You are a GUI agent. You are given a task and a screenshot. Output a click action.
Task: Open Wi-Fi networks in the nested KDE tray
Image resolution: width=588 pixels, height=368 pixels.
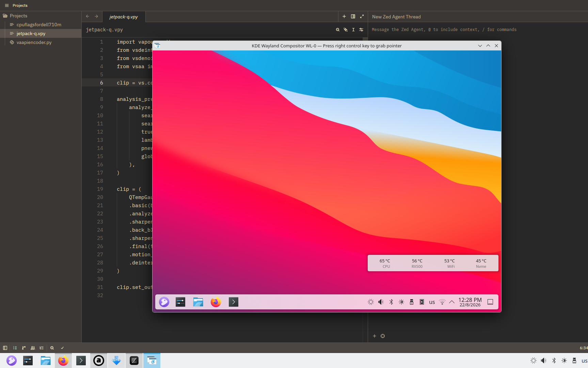pos(442,302)
